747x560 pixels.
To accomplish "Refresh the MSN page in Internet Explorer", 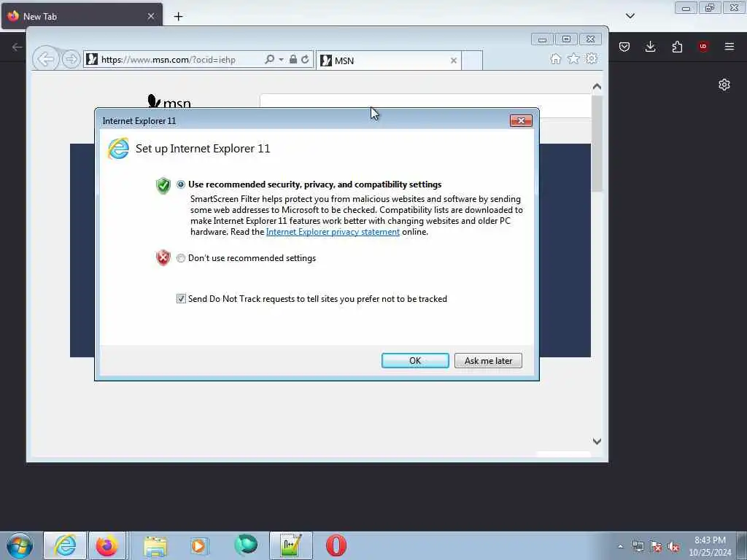I will (306, 60).
